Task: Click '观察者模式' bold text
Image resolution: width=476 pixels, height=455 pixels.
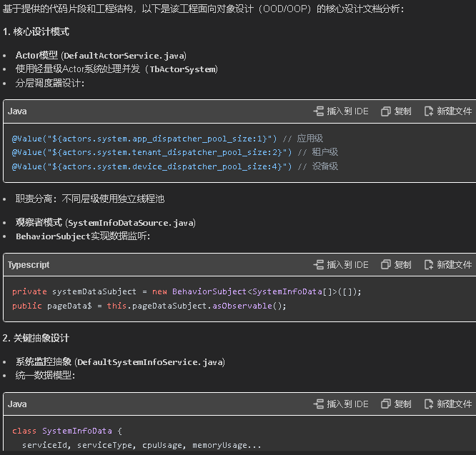Action: point(39,223)
